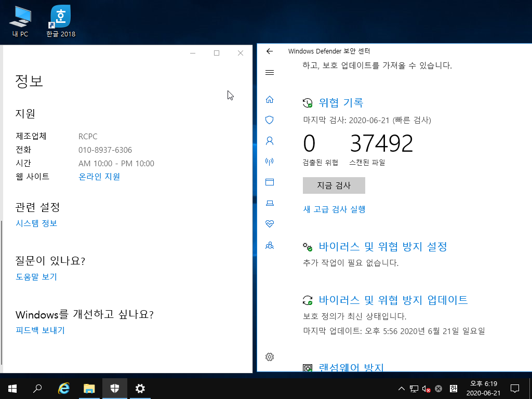This screenshot has height=399, width=532.
Task: Click the protection updates refresh icon
Action: click(308, 300)
